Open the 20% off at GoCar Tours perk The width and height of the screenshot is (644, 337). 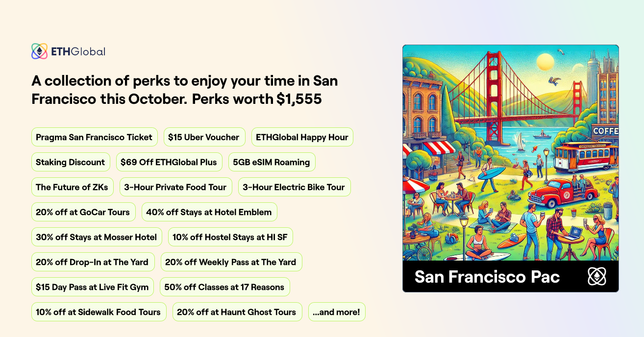[83, 212]
